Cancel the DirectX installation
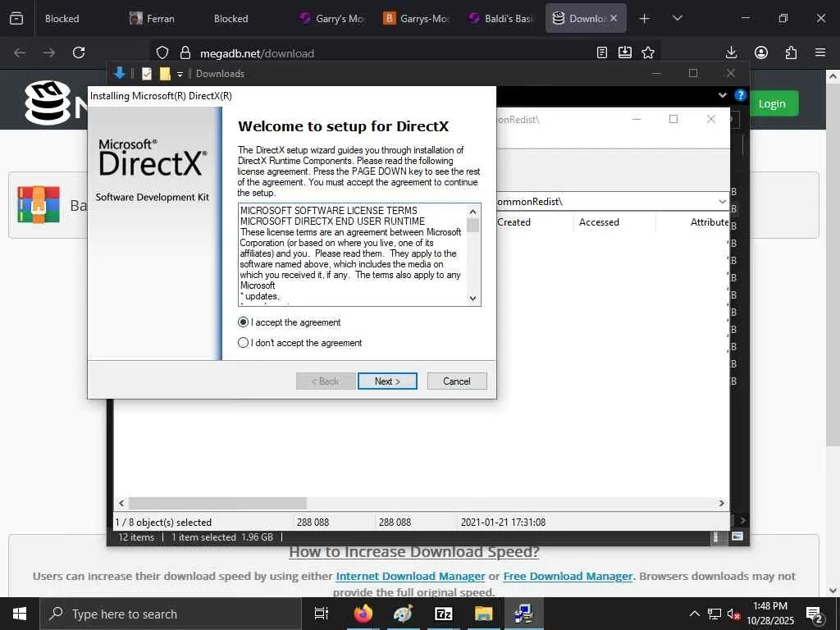840x630 pixels. 457,381
